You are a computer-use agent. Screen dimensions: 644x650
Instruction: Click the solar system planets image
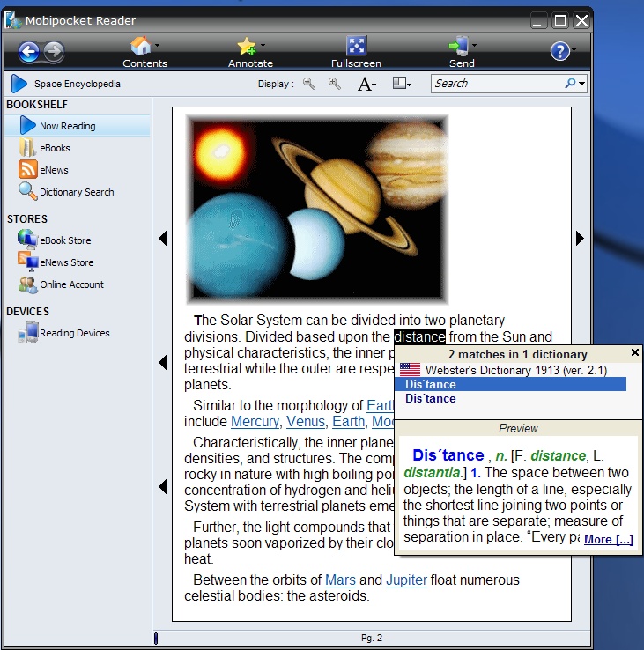pyautogui.click(x=317, y=209)
